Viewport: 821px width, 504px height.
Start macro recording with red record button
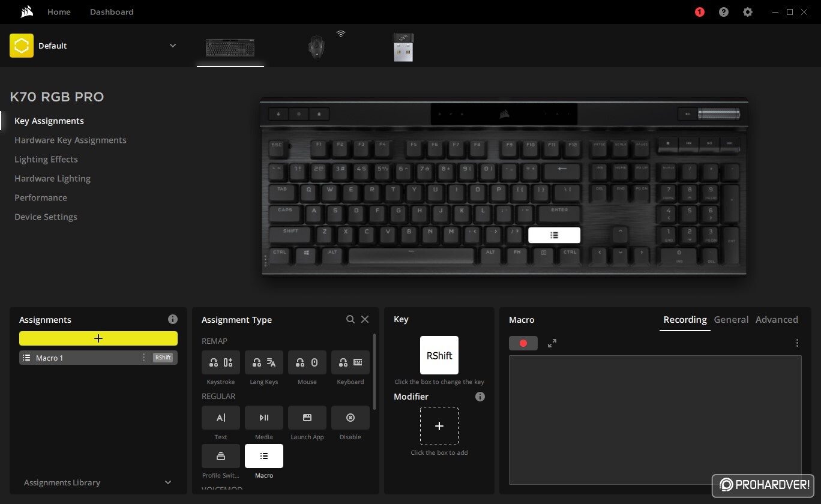pos(523,343)
